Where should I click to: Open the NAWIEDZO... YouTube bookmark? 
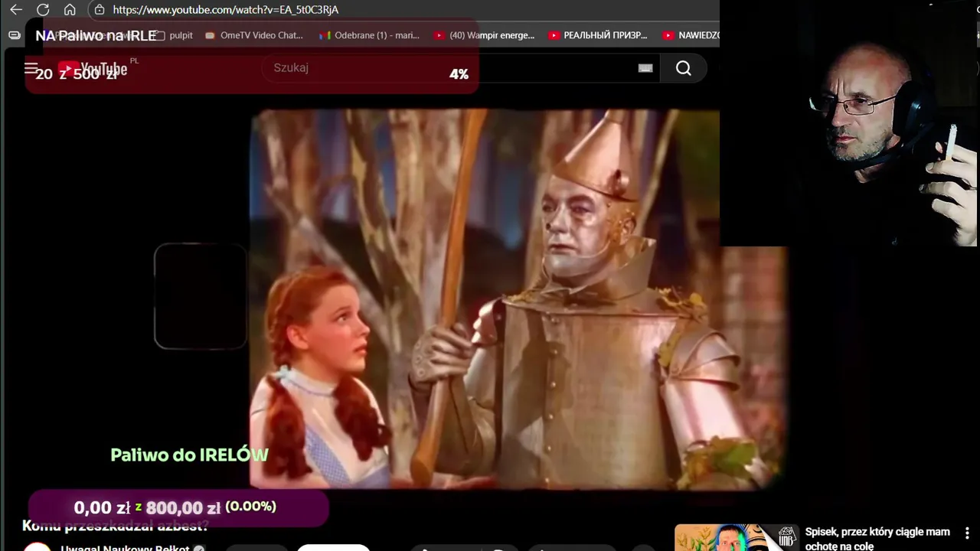coord(691,35)
